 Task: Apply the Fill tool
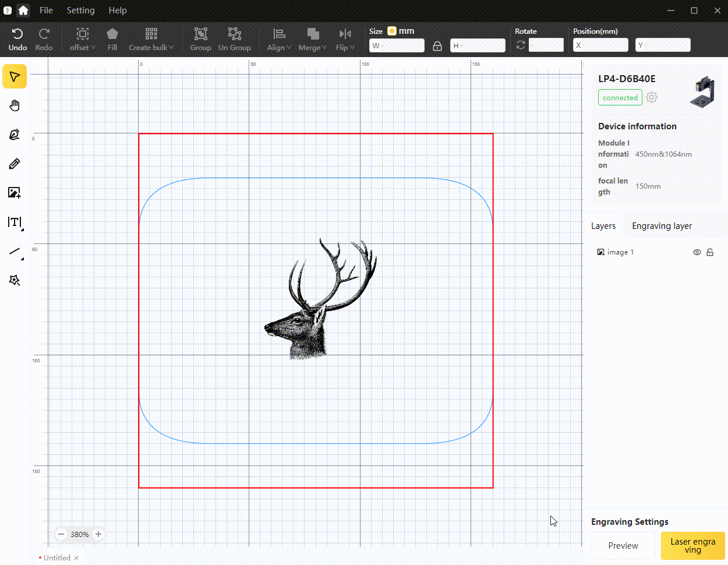112,40
